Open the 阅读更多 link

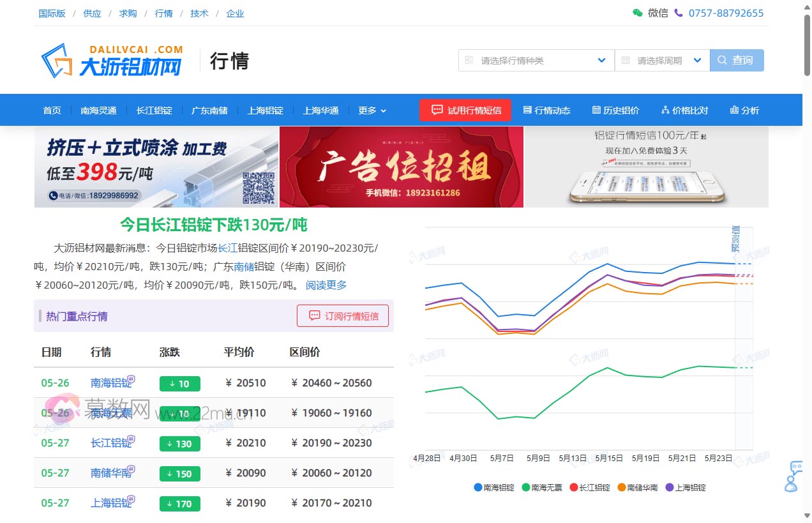pyautogui.click(x=326, y=285)
